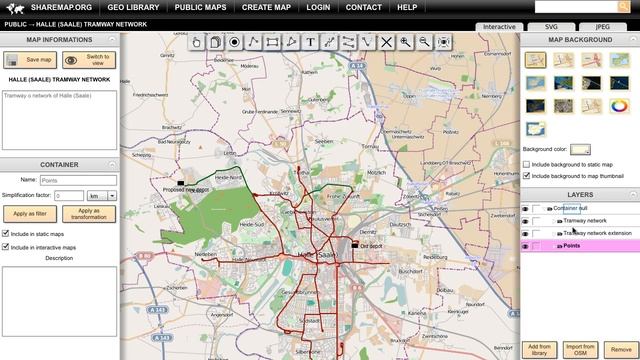
Task: Select the polygon drawing tool
Action: [x=291, y=42]
